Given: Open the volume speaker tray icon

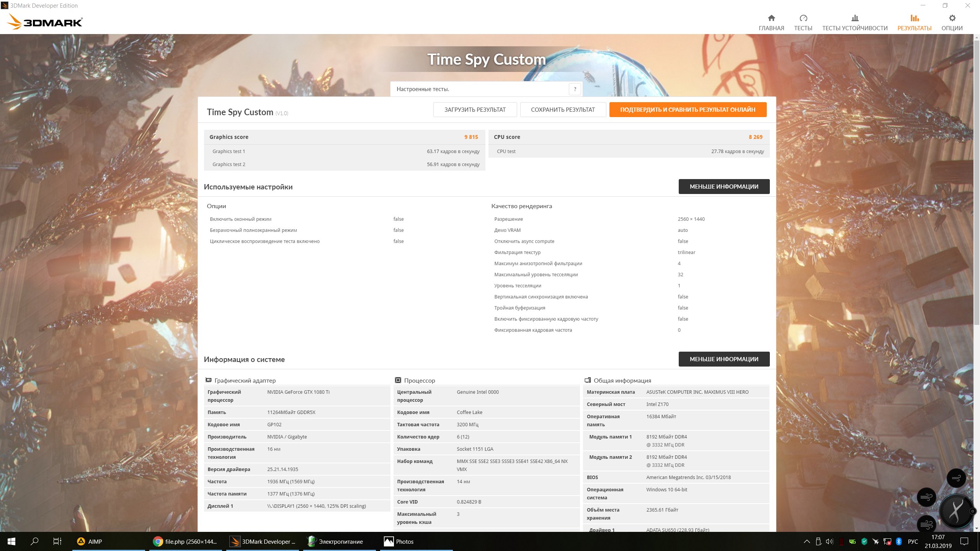Looking at the screenshot, I should tap(830, 541).
